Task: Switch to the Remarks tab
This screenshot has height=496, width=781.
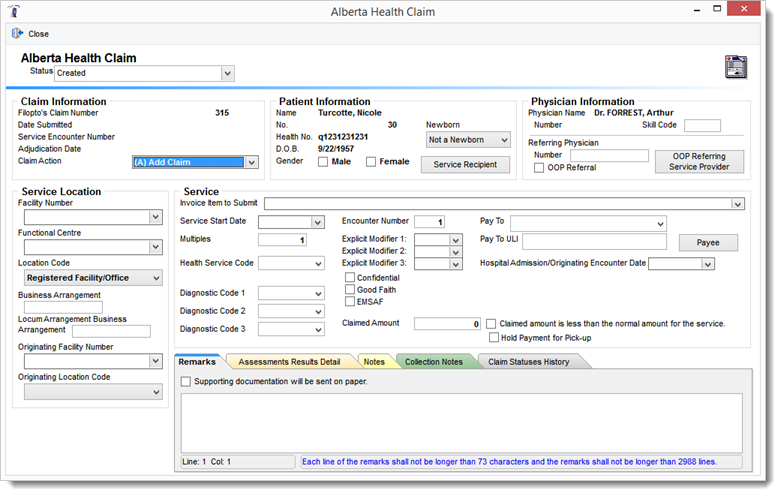Action: pos(197,362)
